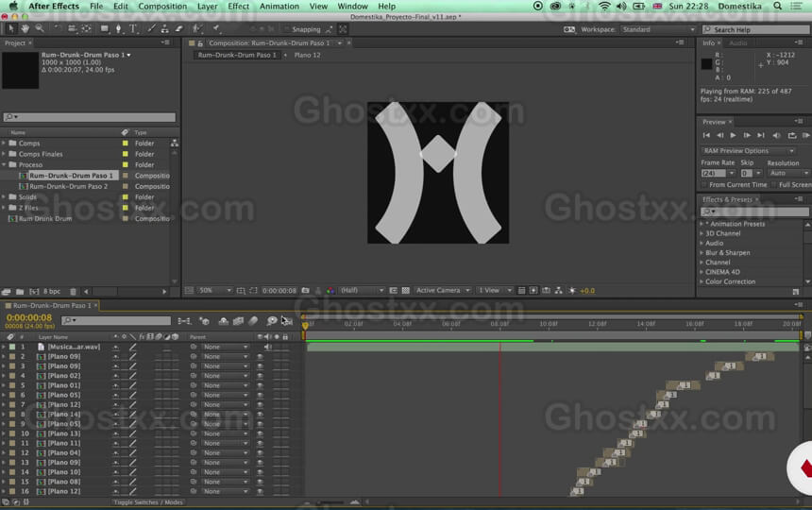The width and height of the screenshot is (812, 510).
Task: Toggle visibility of layer 7 Plano 12
Action: tap(260, 405)
